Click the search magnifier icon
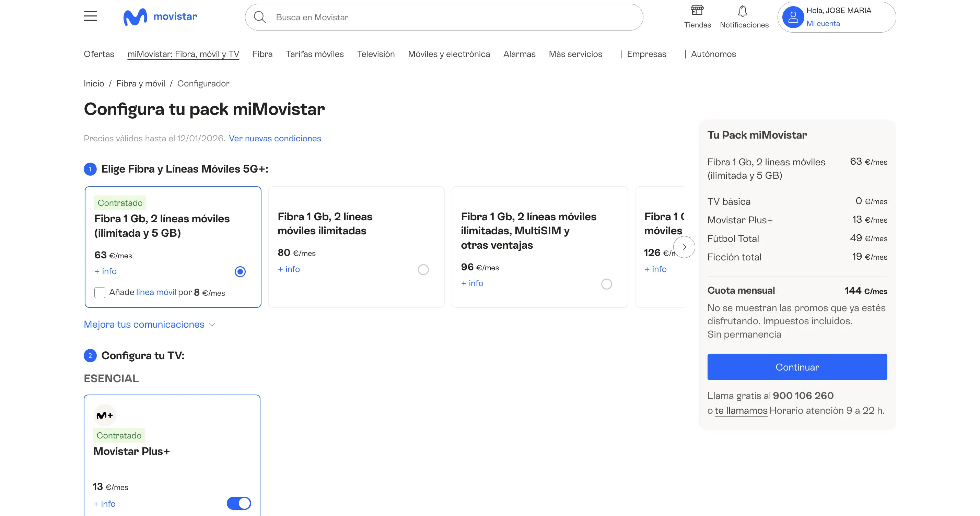Viewport: 980px width, 516px height. pos(259,17)
